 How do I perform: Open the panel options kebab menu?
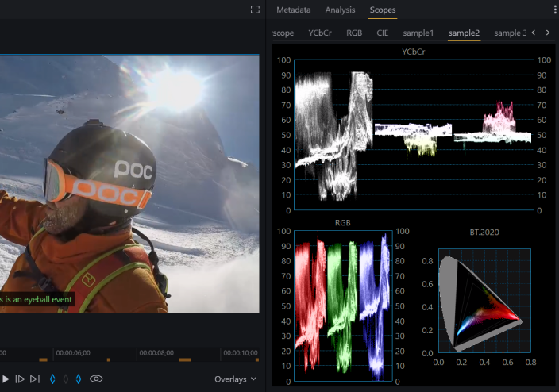click(x=554, y=10)
